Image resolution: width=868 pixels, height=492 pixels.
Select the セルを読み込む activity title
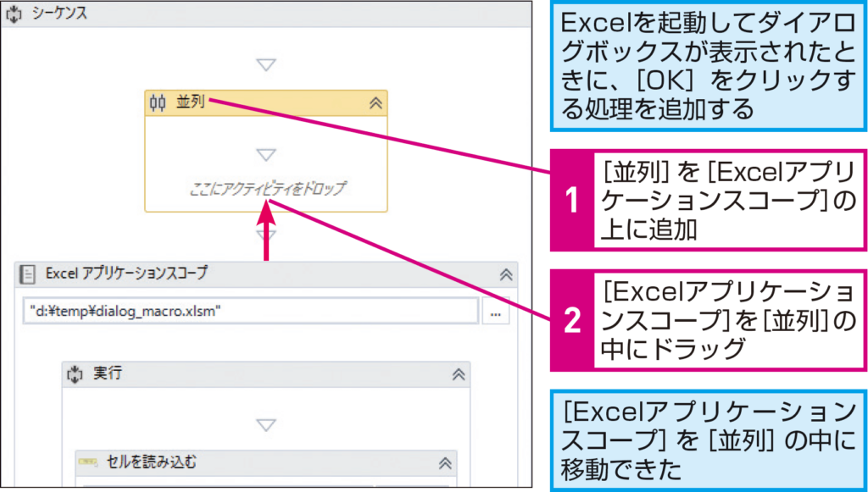coord(151,462)
